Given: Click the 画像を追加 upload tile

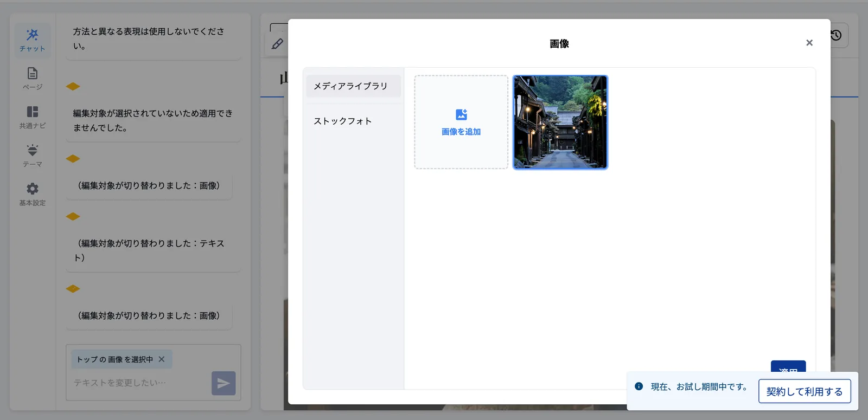Looking at the screenshot, I should click(x=461, y=122).
